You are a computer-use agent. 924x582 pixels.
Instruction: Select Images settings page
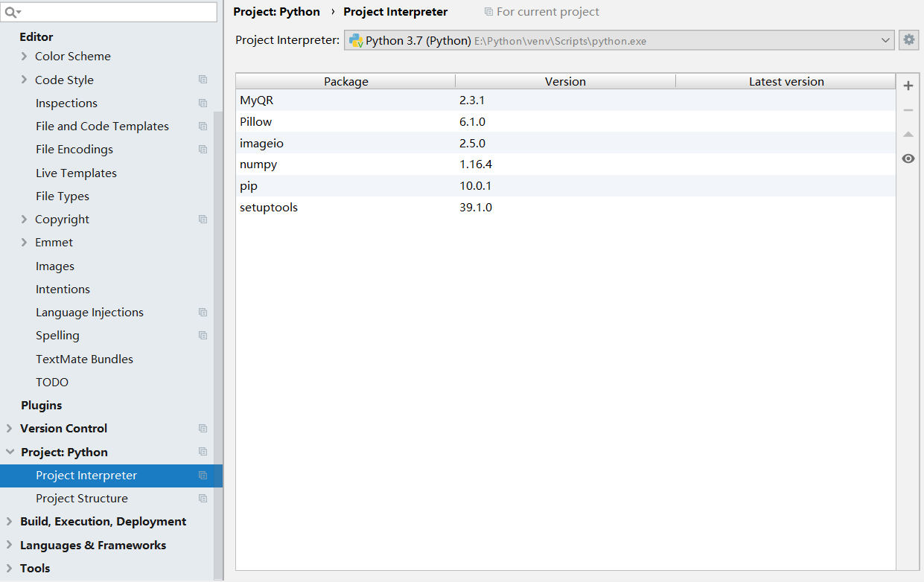point(55,266)
